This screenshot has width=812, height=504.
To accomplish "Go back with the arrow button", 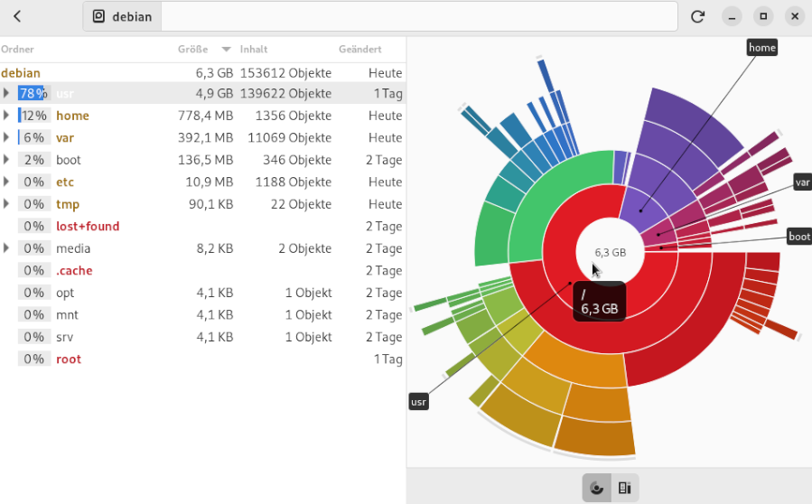I will (x=17, y=16).
